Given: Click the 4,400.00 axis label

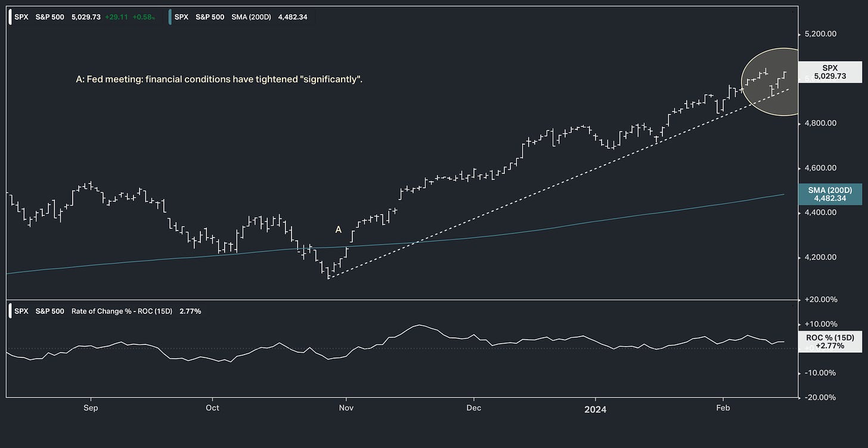Looking at the screenshot, I should point(820,213).
